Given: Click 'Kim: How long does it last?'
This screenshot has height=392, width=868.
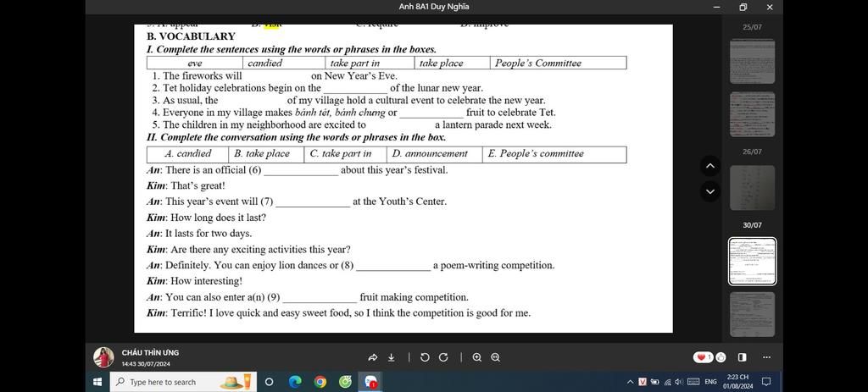Looking at the screenshot, I should tap(206, 218).
